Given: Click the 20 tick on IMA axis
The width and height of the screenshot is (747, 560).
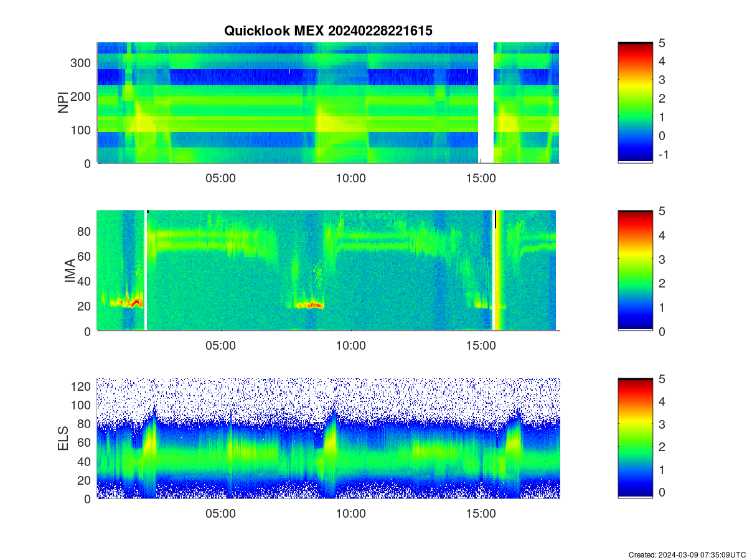Looking at the screenshot, I should click(x=85, y=306).
